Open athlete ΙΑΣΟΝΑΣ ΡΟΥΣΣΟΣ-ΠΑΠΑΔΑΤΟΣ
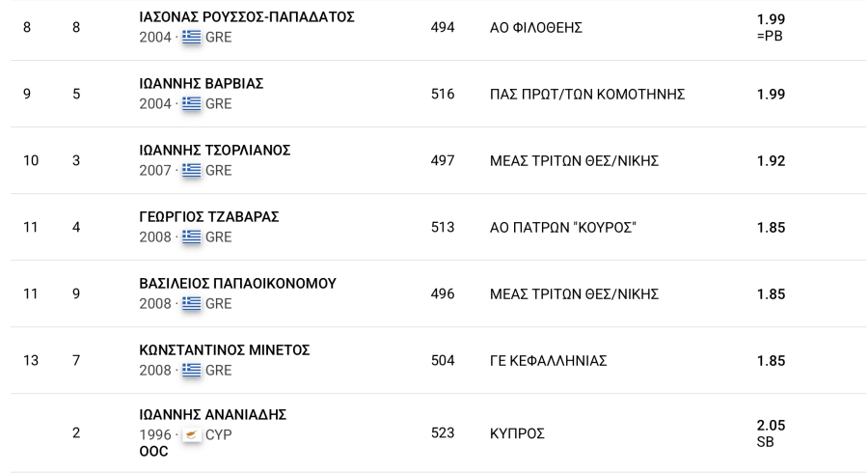The image size is (868, 473). pyautogui.click(x=247, y=17)
